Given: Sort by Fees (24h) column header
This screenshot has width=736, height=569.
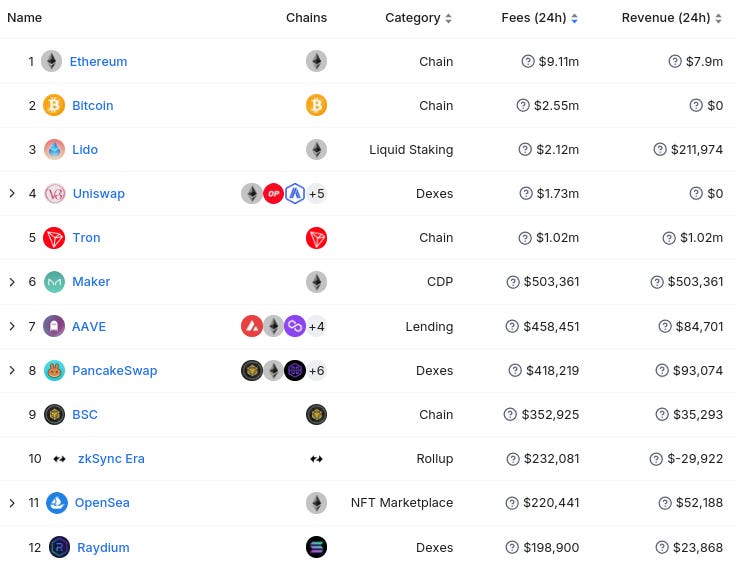Looking at the screenshot, I should click(x=539, y=18).
